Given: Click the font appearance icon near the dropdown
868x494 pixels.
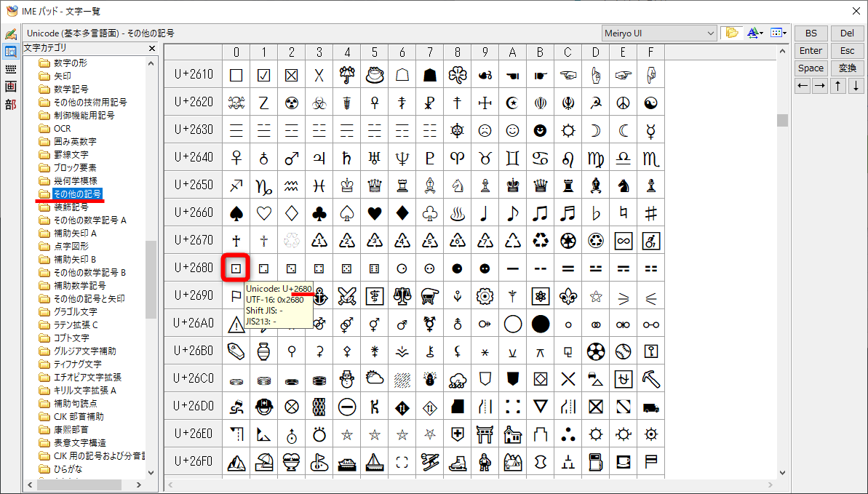Looking at the screenshot, I should pos(752,32).
